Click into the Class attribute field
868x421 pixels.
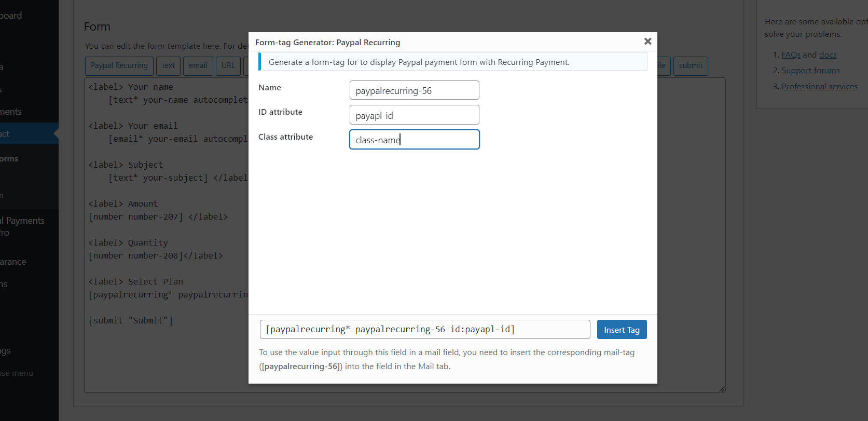414,140
